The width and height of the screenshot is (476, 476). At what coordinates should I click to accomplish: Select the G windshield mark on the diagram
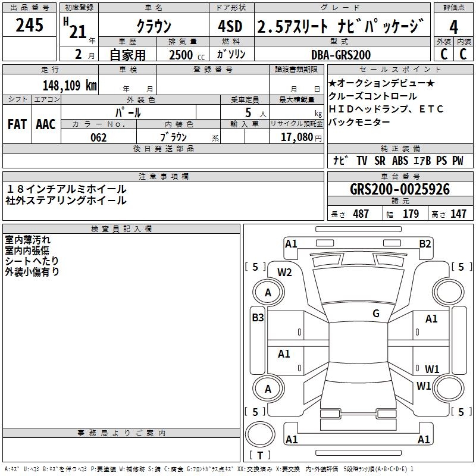coord(375,314)
